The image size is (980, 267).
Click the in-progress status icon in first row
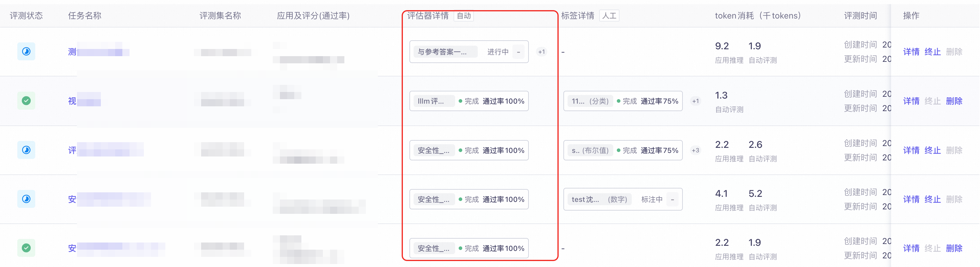tap(26, 51)
